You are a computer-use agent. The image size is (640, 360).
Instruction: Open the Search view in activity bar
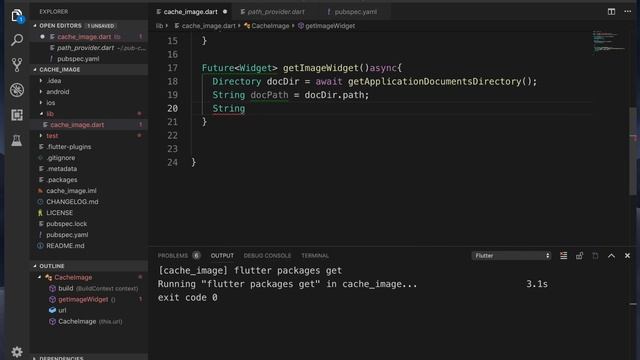17,40
